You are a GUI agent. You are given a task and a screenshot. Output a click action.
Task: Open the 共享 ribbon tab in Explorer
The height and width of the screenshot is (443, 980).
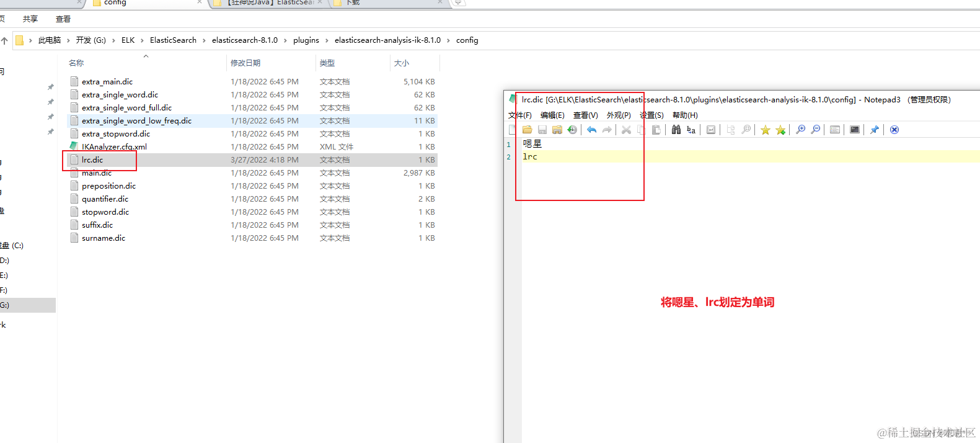click(x=30, y=19)
